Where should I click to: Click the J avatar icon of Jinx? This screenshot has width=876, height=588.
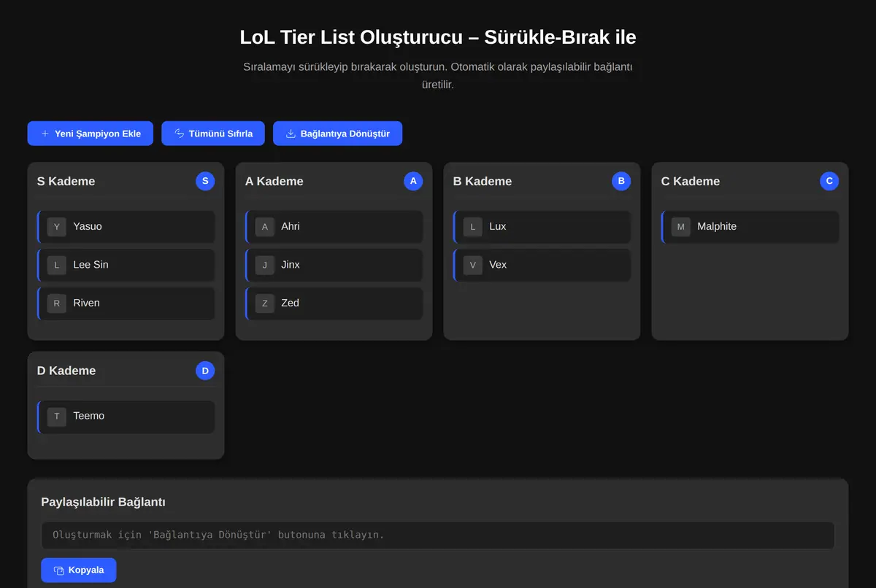(265, 265)
